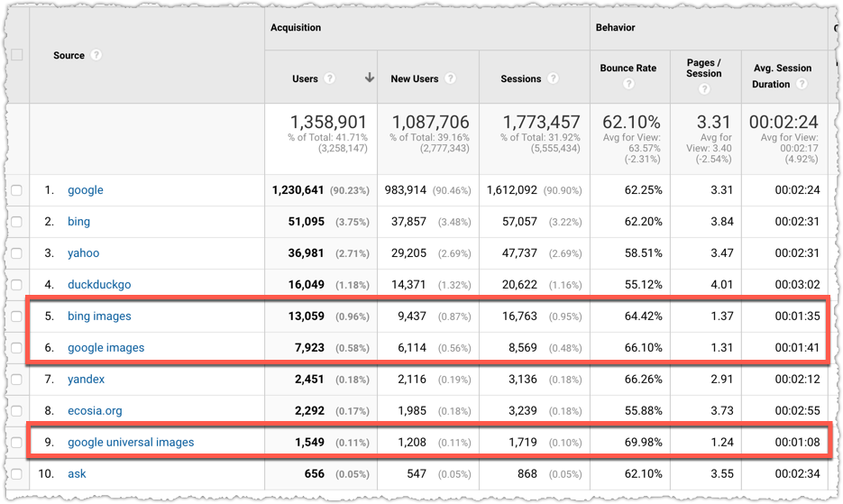Image resolution: width=843 pixels, height=504 pixels.
Task: Click the Behavior group header
Action: (615, 27)
